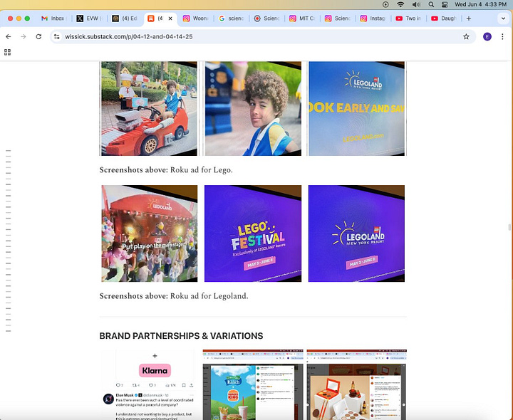The width and height of the screenshot is (513, 420).
Task: Open the Chrome profile avatar E
Action: pos(487,36)
